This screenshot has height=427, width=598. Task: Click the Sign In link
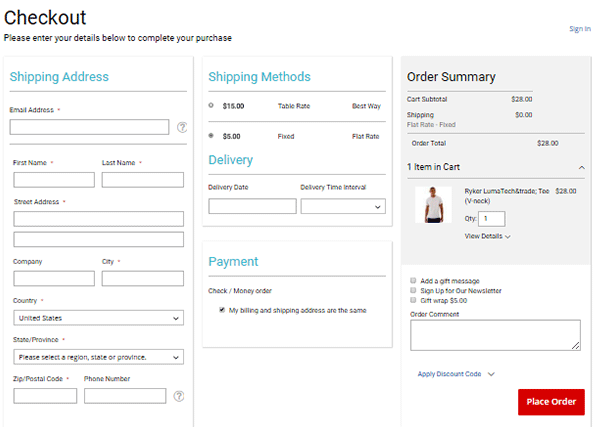(x=580, y=29)
